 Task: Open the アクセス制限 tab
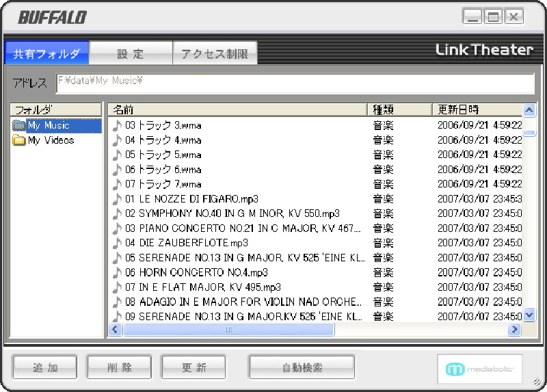click(x=215, y=53)
